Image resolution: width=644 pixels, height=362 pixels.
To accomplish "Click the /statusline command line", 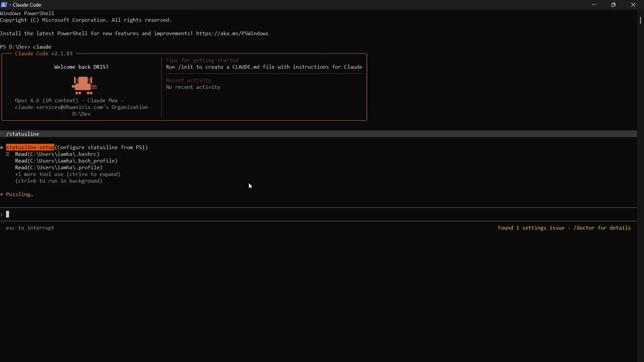I will (318, 134).
